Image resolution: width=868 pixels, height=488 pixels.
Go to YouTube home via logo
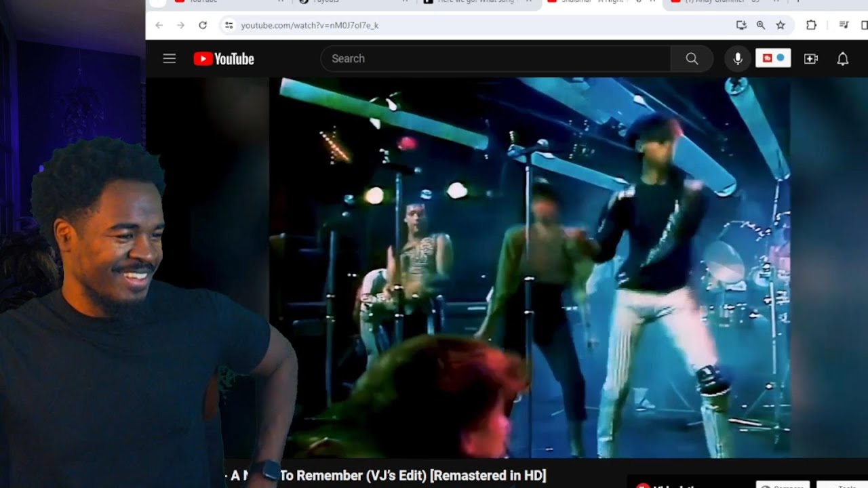224,59
